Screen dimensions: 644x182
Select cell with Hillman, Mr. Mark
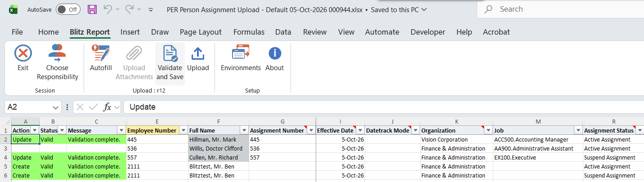point(218,139)
